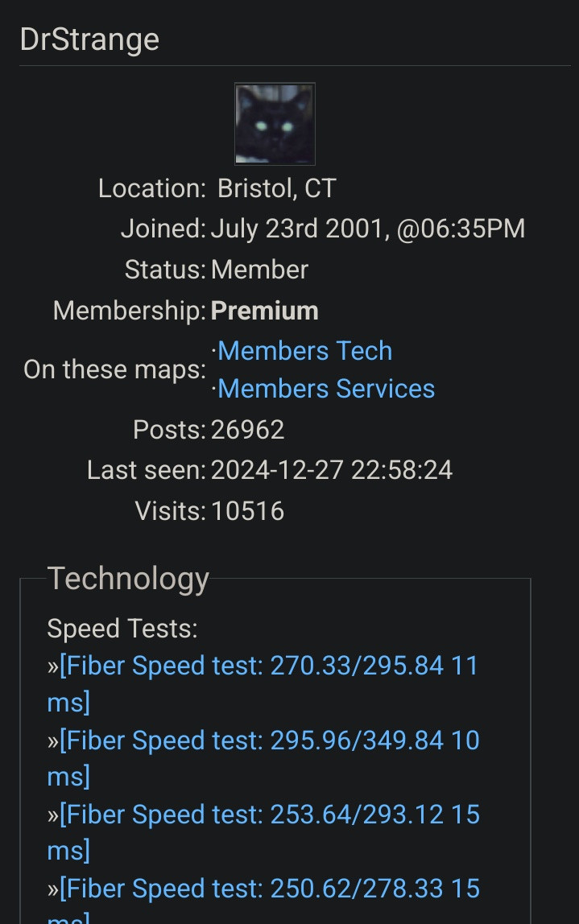
Task: Open Fiber Speed test 250.62/278.33 result
Action: point(263,901)
